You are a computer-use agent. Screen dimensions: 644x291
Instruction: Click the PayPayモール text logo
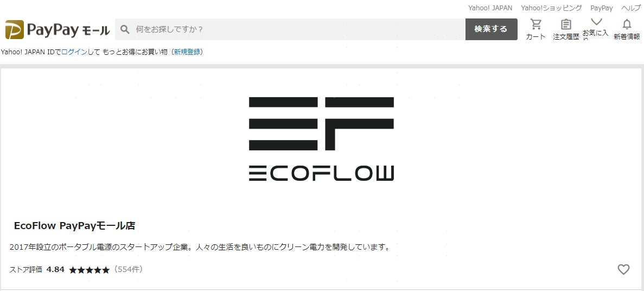(x=68, y=30)
